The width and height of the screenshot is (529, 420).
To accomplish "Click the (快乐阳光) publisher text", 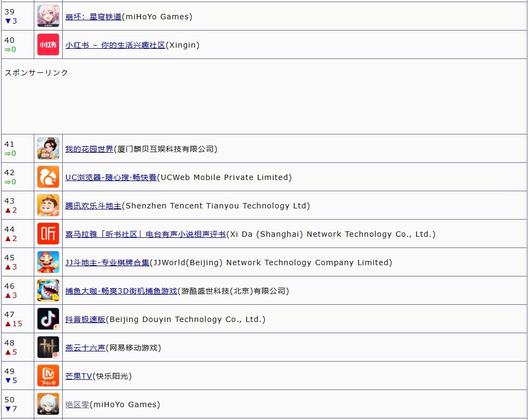I will coord(112,376).
